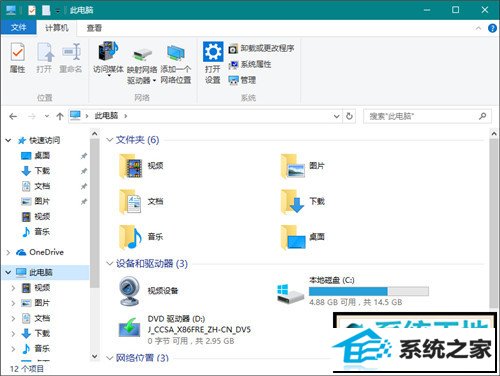This screenshot has width=500, height=376.
Task: Select the 图片 folder in the file list
Action: click(303, 166)
